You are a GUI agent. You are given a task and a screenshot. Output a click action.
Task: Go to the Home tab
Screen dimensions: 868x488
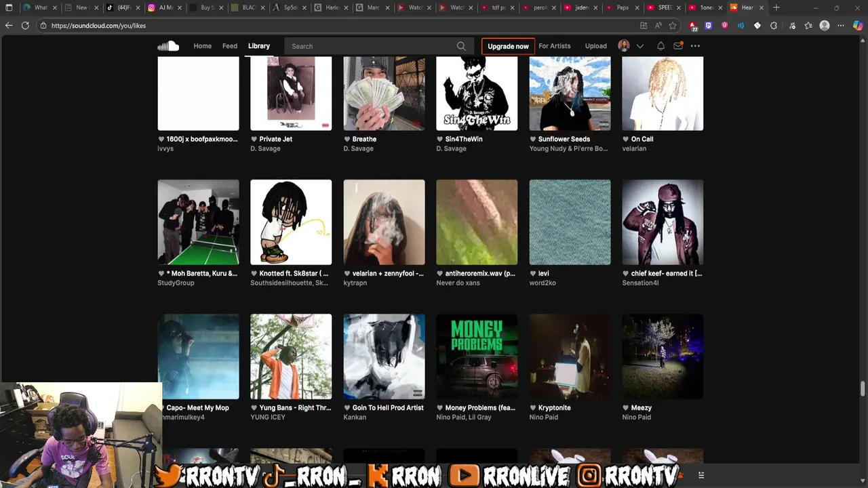coord(202,46)
